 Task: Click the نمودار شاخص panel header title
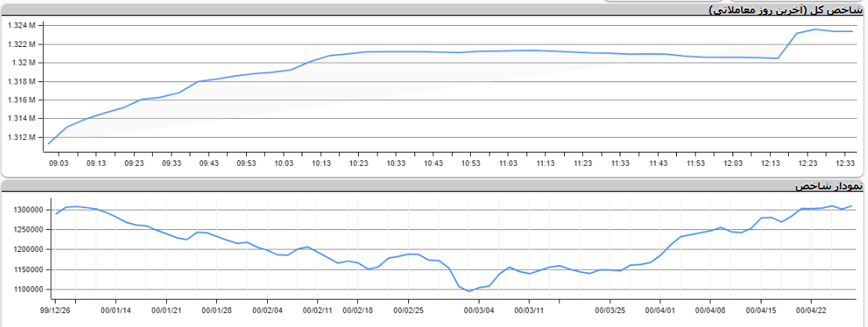tap(829, 186)
